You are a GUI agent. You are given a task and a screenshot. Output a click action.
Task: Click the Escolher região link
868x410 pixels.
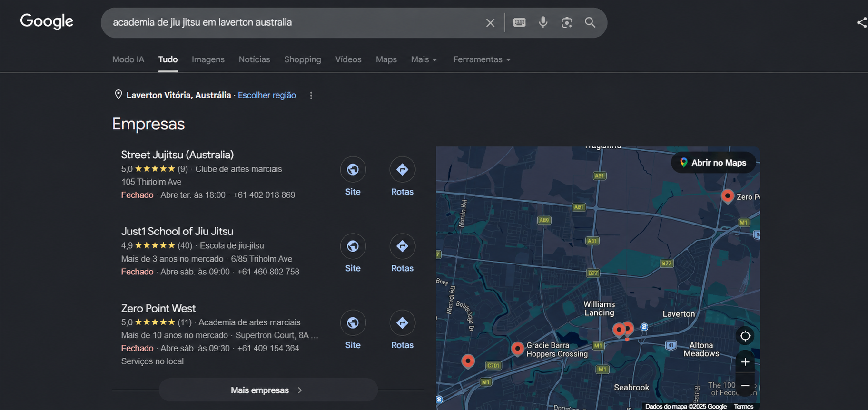267,95
